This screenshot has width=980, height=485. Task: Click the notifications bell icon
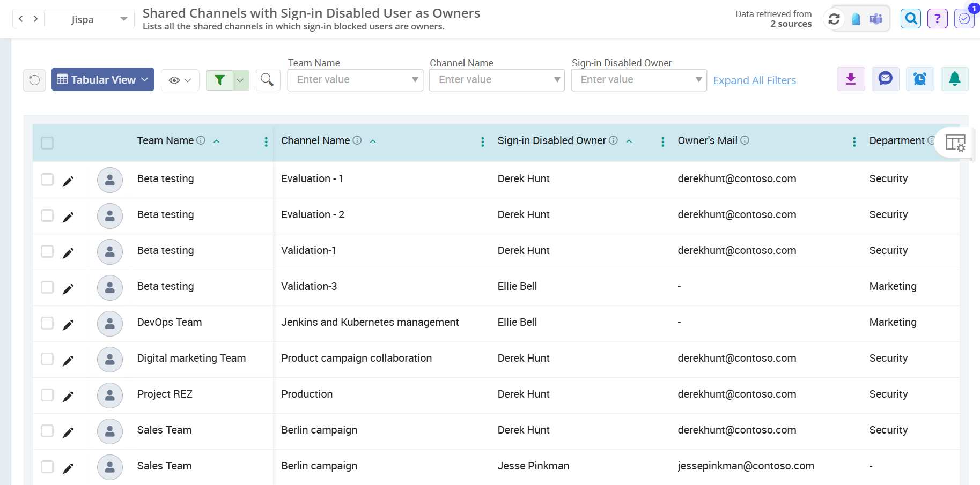coord(954,79)
